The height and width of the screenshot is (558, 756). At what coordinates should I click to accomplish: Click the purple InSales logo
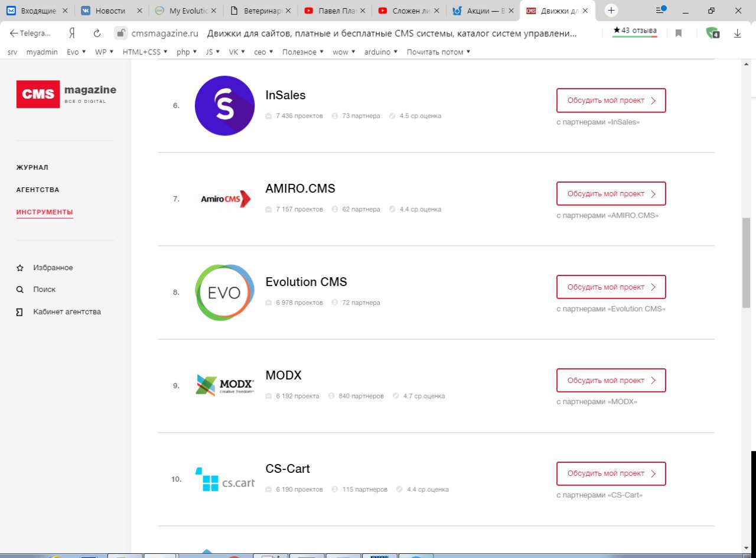224,106
